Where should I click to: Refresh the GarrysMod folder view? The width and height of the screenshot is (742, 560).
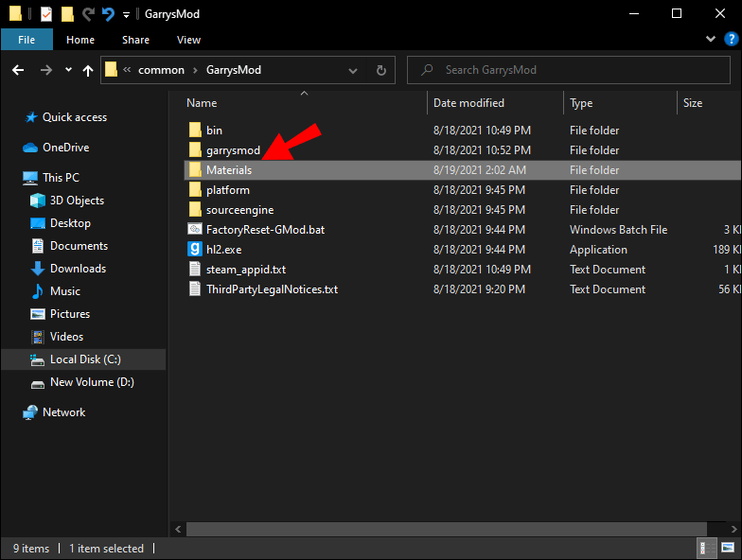380,70
